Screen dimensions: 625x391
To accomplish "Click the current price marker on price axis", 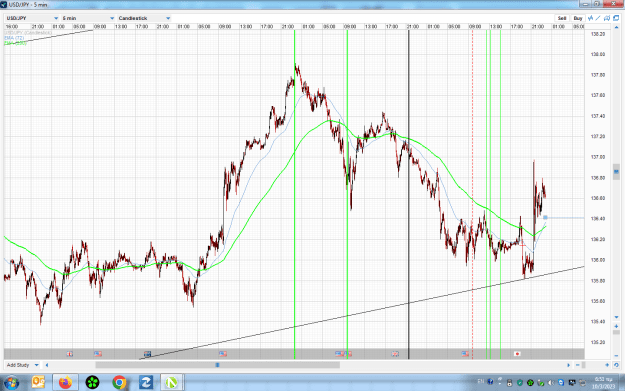I will click(545, 218).
